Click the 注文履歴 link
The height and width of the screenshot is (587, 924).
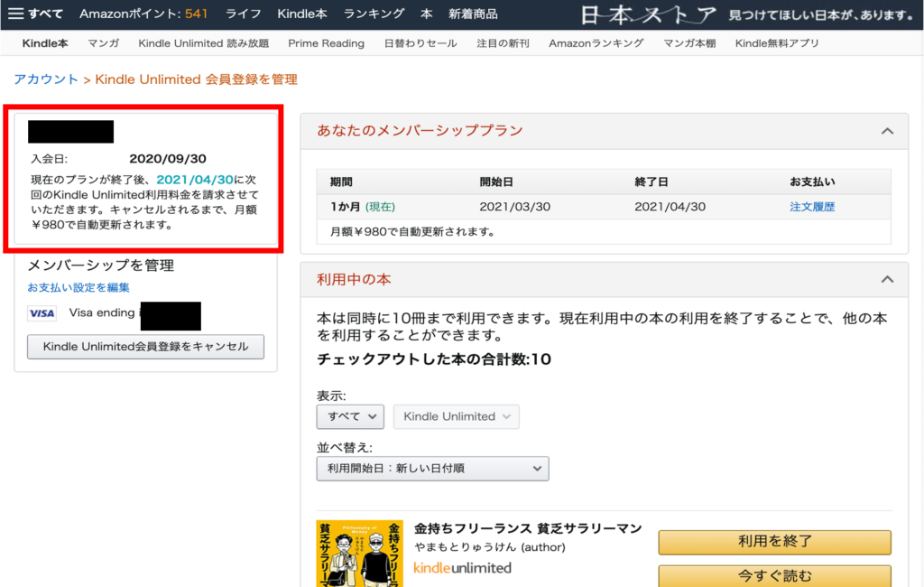click(812, 207)
